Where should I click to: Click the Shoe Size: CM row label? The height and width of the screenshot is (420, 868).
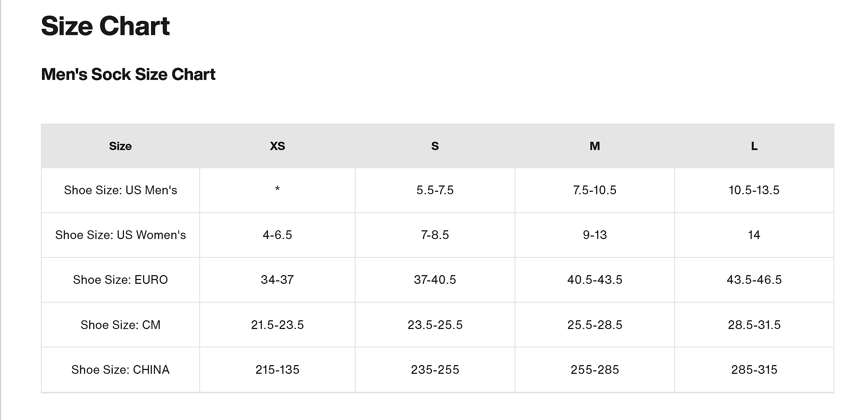pos(120,325)
